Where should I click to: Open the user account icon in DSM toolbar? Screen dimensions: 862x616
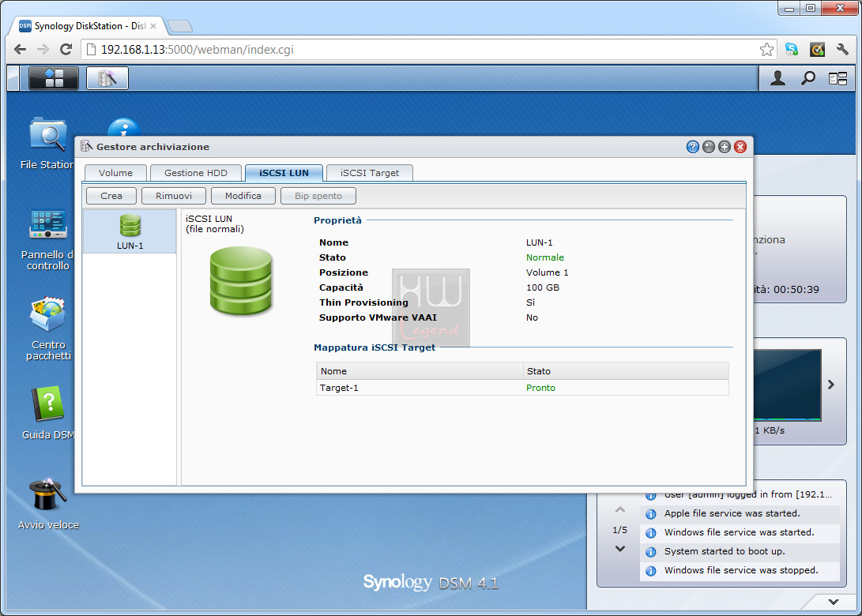[x=777, y=79]
